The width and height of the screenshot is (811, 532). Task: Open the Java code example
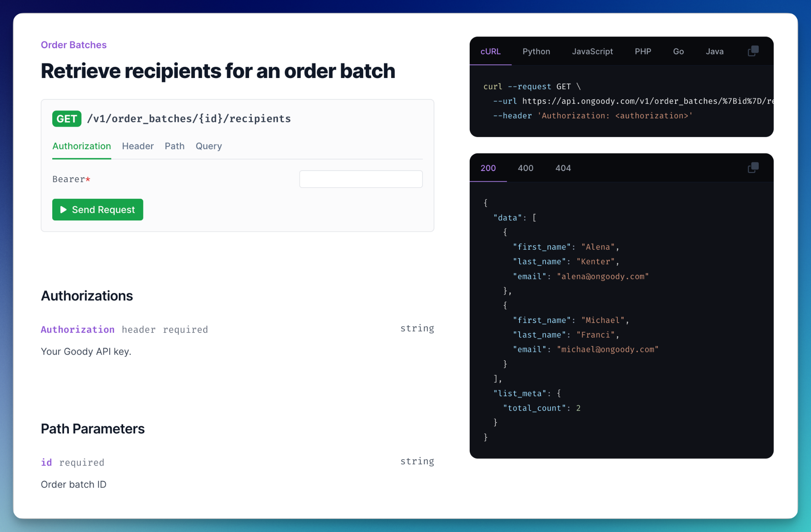tap(714, 51)
